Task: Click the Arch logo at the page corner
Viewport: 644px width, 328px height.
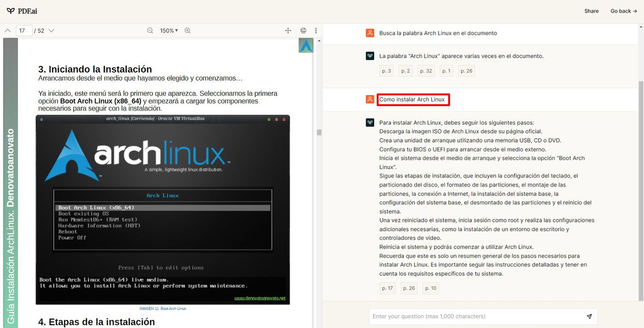Action: 306,45
